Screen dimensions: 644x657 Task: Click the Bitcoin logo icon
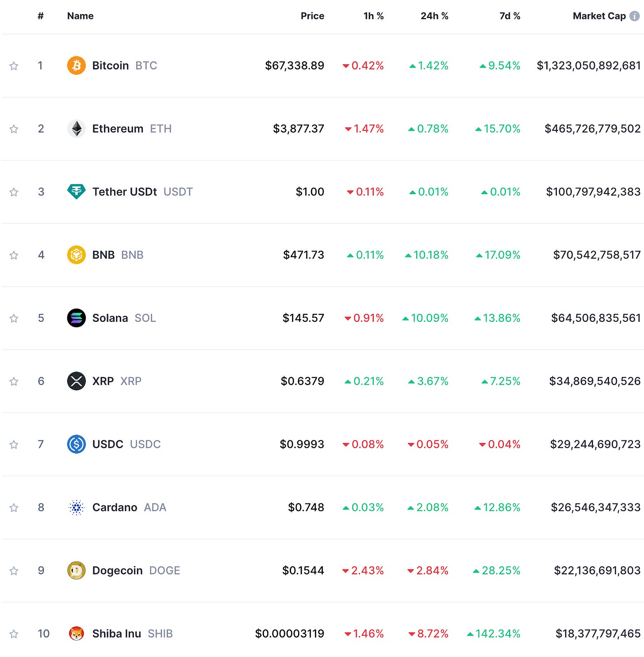coord(76,65)
